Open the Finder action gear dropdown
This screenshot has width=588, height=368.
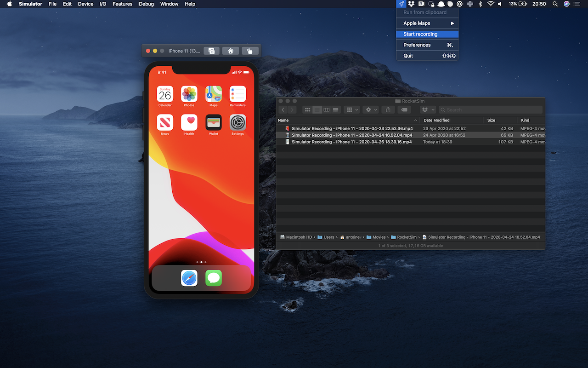click(x=370, y=110)
